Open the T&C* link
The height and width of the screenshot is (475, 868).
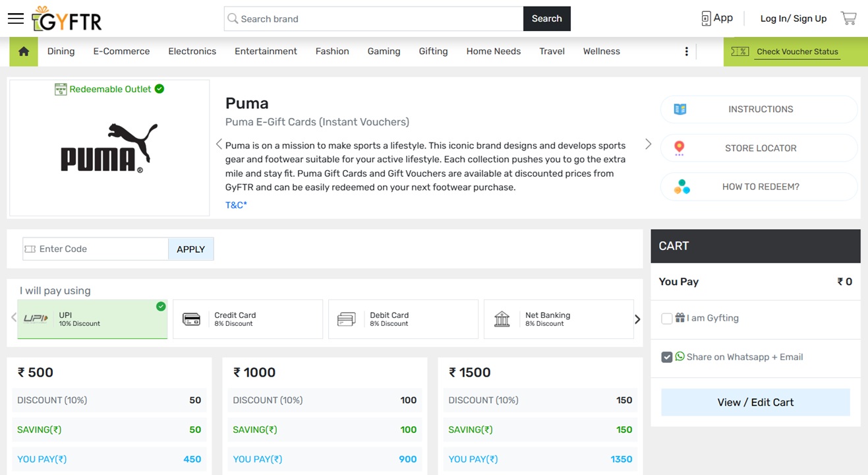(236, 205)
